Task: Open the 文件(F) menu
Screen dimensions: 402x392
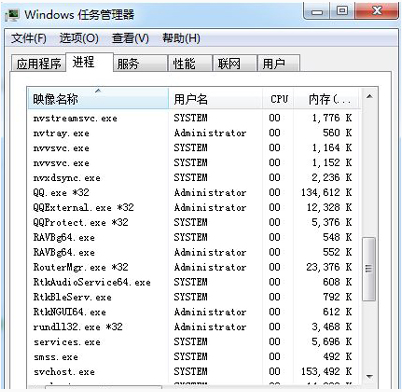Action: tap(29, 38)
